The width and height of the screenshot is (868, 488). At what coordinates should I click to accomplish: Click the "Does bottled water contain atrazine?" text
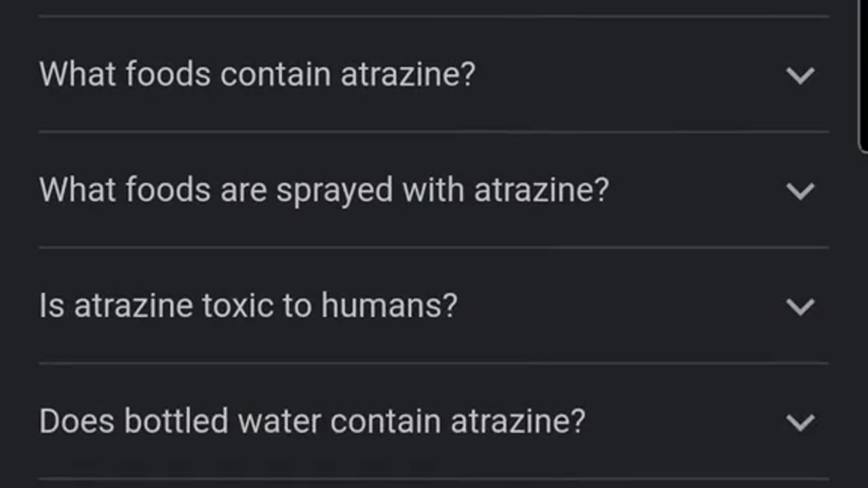[312, 422]
